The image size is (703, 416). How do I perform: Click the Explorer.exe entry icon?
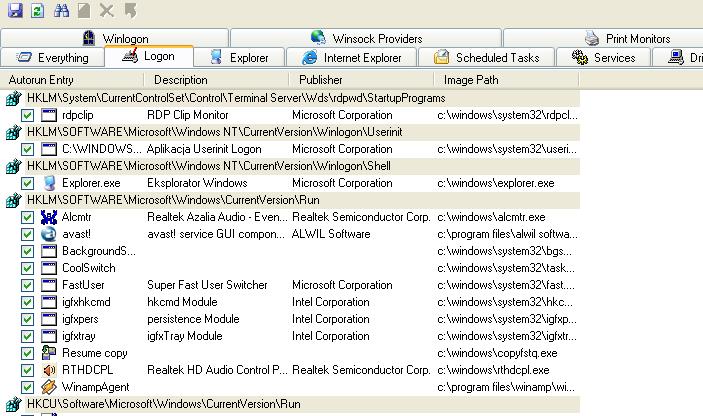49,183
